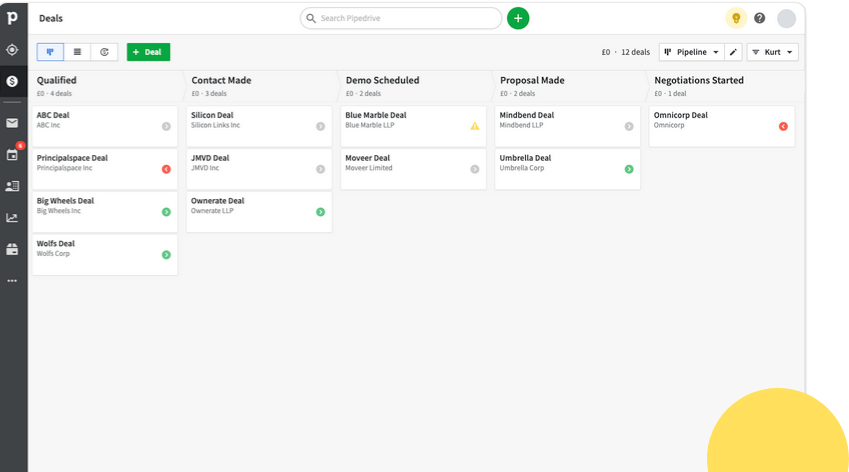Open the Insights chart icon in sidebar
The width and height of the screenshot is (849, 472).
[x=12, y=218]
